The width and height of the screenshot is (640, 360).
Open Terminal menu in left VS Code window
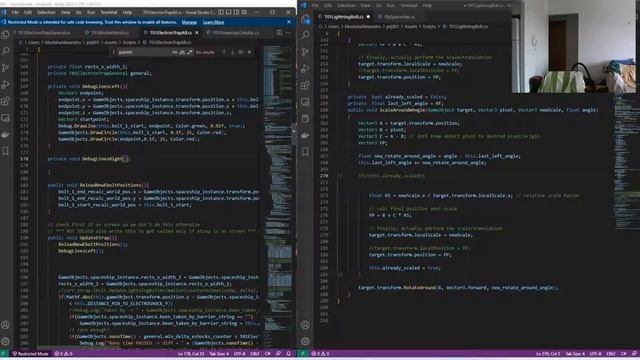tap(109, 12)
